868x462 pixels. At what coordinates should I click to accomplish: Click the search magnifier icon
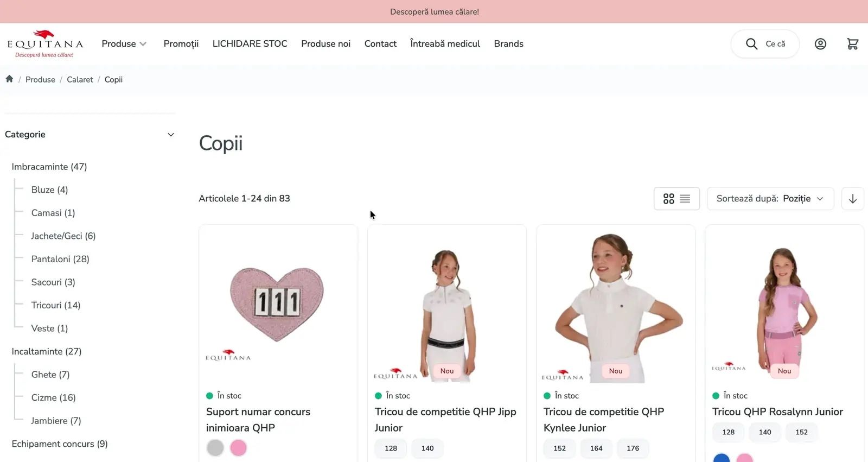pos(751,44)
